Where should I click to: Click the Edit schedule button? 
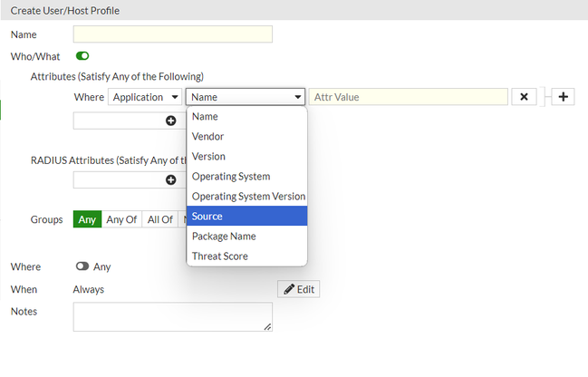tap(298, 289)
